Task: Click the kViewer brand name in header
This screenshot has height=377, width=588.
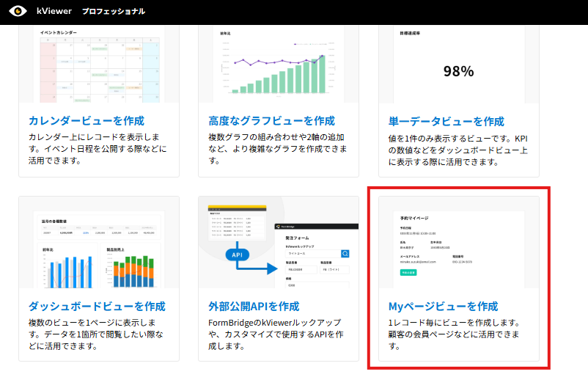Action: tap(54, 12)
